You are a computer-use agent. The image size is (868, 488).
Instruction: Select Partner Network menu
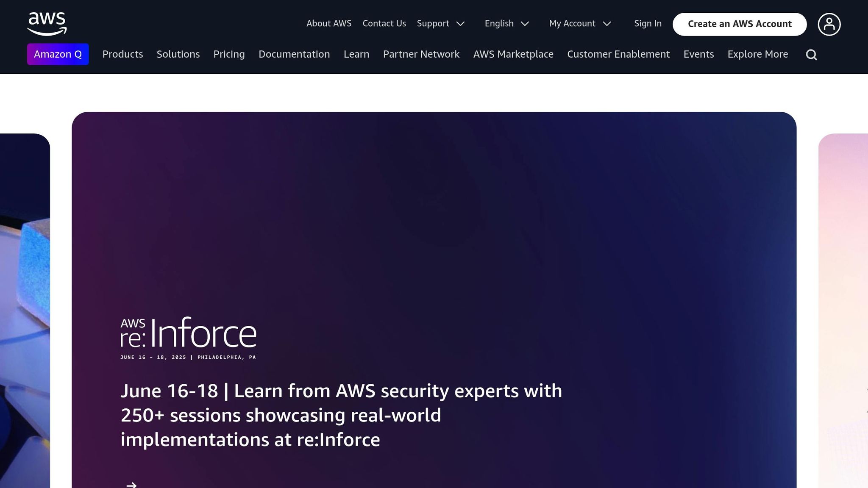(421, 54)
